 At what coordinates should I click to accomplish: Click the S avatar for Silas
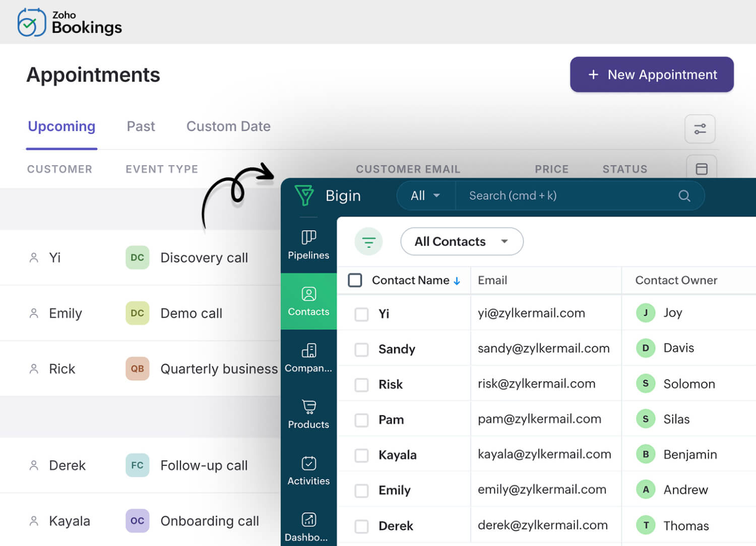[646, 419]
